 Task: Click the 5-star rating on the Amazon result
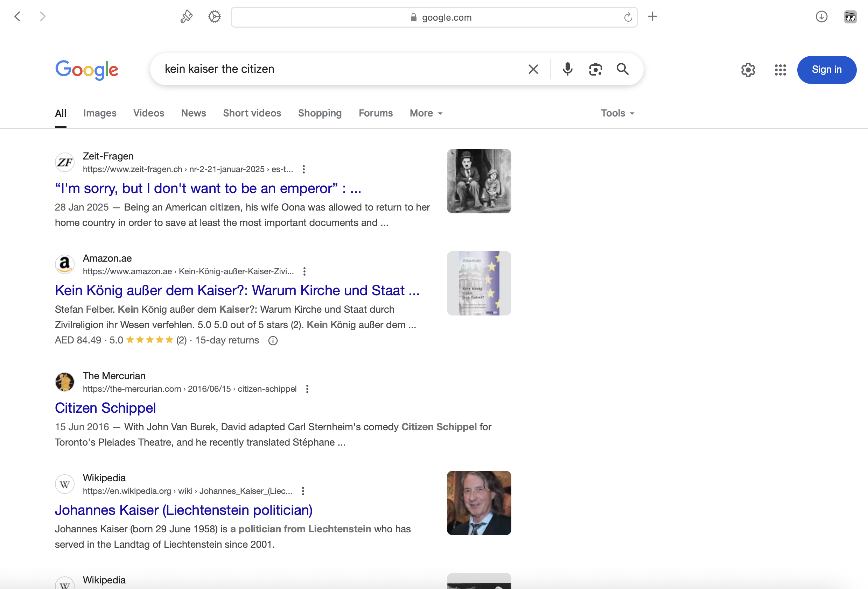[149, 340]
